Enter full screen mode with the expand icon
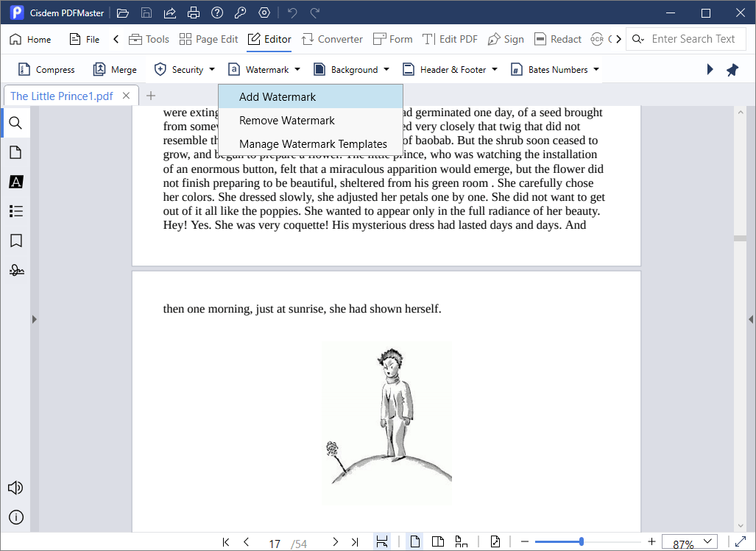The height and width of the screenshot is (551, 756). (741, 542)
